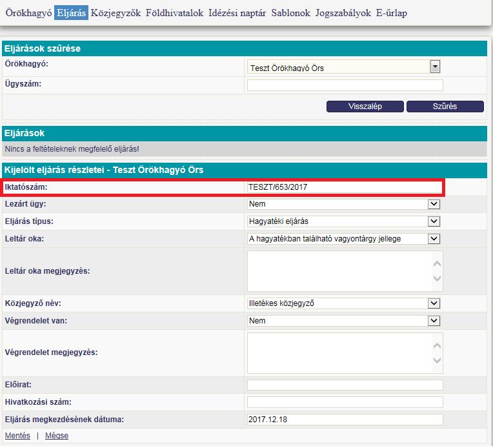Open Idézési naptár menu item
The image size is (493, 448).
[237, 13]
